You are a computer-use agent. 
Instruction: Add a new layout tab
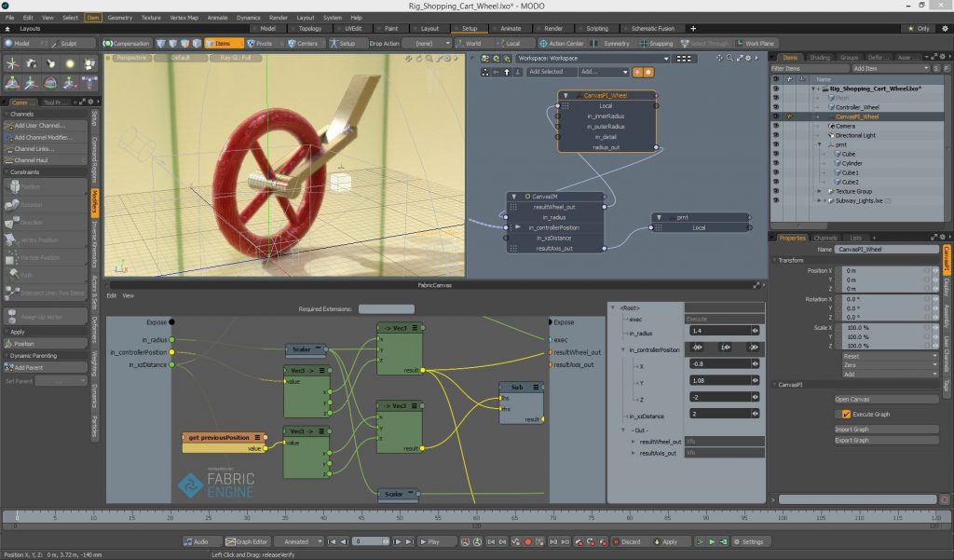[693, 29]
